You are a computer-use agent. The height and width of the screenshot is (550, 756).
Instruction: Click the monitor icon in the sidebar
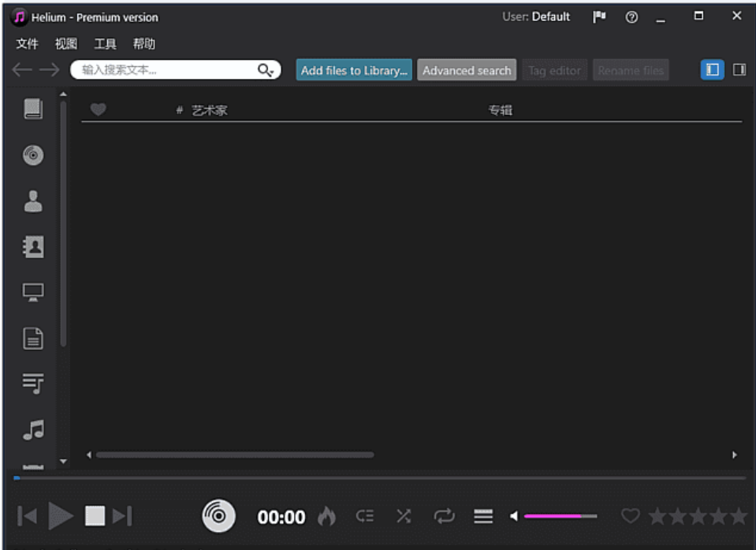point(32,292)
